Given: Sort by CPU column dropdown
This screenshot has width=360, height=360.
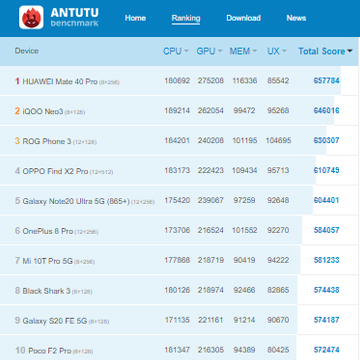Looking at the screenshot, I should pyautogui.click(x=176, y=51).
